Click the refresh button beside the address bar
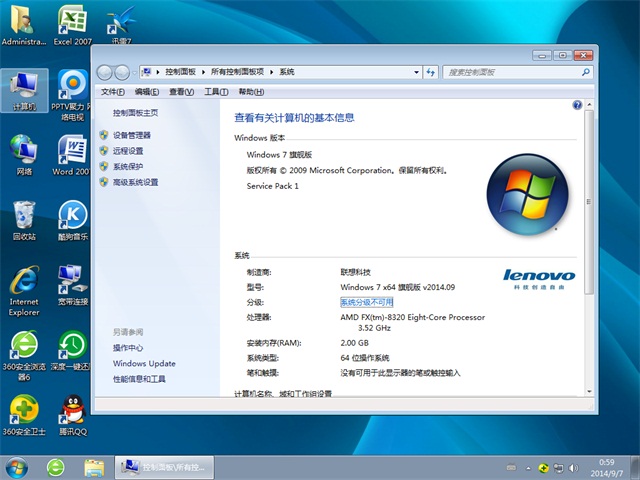This screenshot has width=640, height=480. point(431,72)
